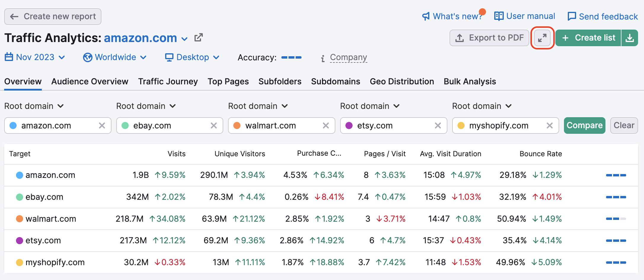This screenshot has height=280, width=644.
Task: Remove etsy.com from comparison field
Action: point(438,125)
